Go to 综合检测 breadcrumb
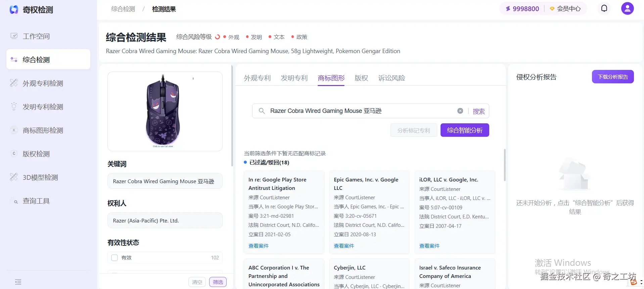The image size is (644, 289). (x=123, y=9)
